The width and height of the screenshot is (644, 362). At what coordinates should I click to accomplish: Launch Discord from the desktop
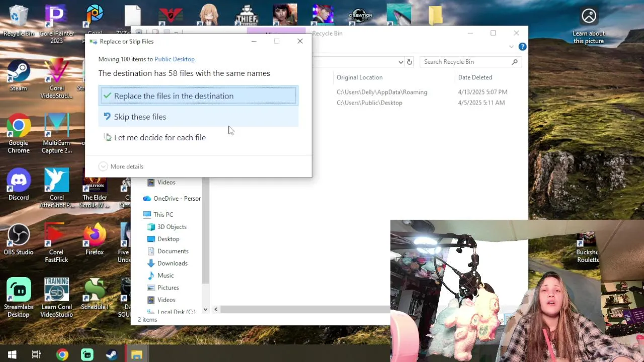click(19, 185)
